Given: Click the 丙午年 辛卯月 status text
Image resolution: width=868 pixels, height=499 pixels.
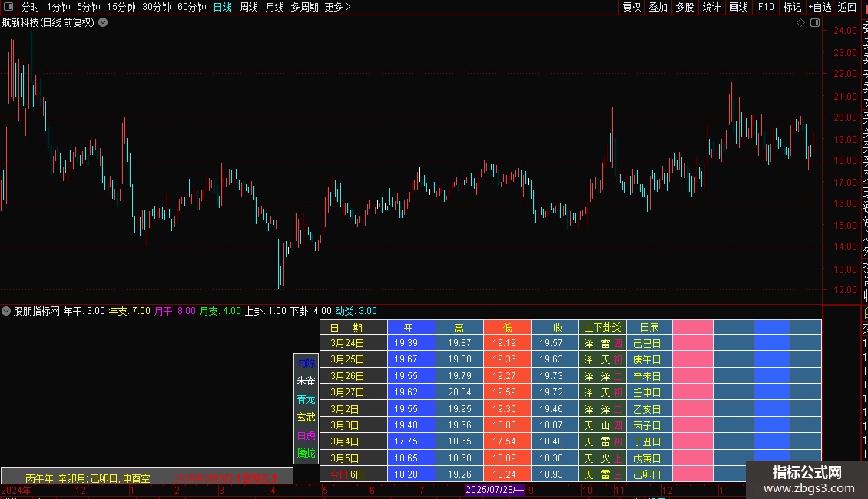Looking at the screenshot, I should click(88, 478).
